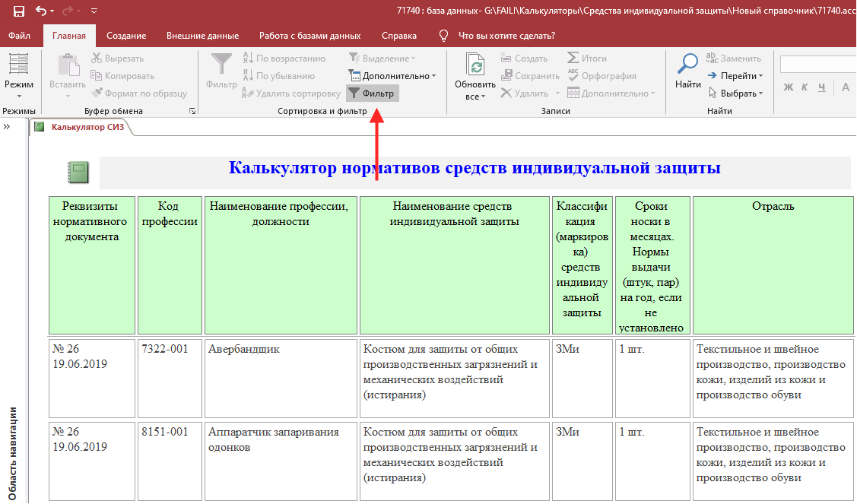This screenshot has width=857, height=504.
Task: Click Удалить сортировку
Action: click(291, 93)
